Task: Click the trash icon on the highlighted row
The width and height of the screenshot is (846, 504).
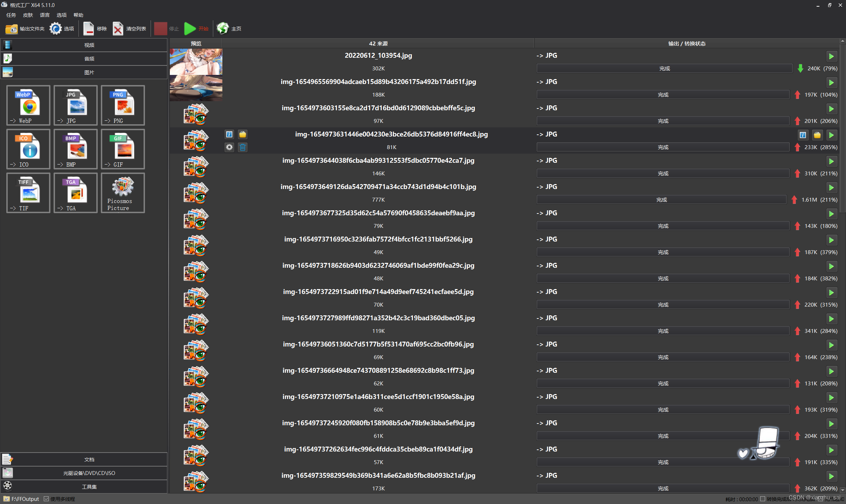Action: 242,147
